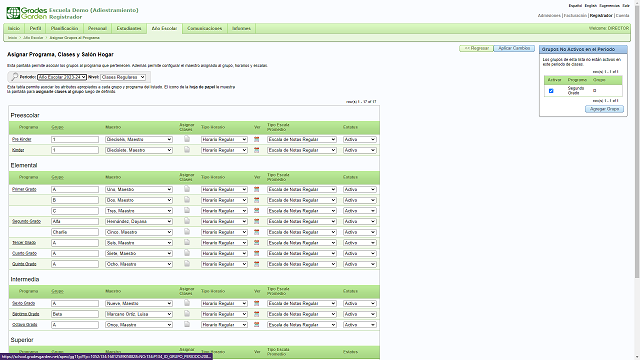Open Maestro dropdown showing Ocho, Maestro
The image size is (640, 360).
pos(139,264)
